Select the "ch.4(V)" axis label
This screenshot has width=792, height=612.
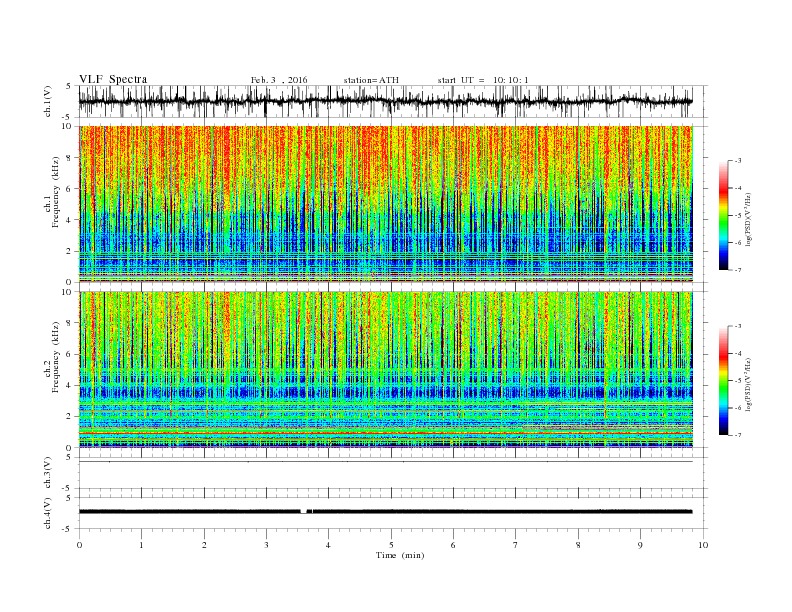(x=48, y=513)
